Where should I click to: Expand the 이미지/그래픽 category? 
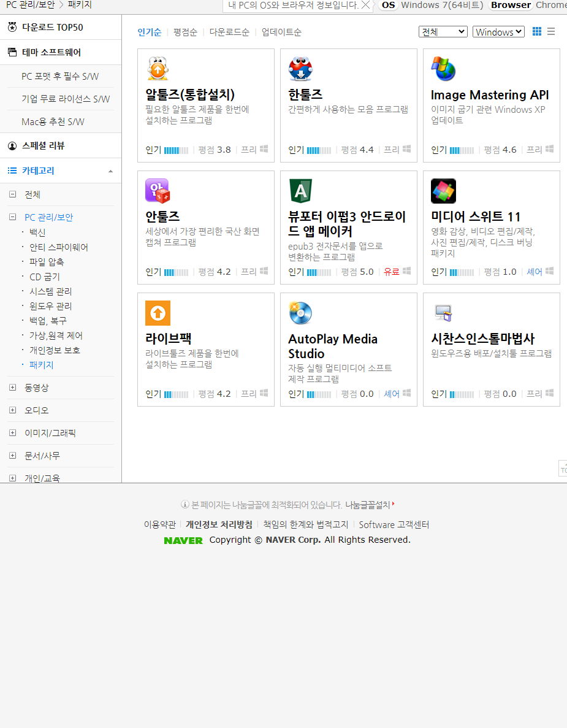tap(13, 433)
